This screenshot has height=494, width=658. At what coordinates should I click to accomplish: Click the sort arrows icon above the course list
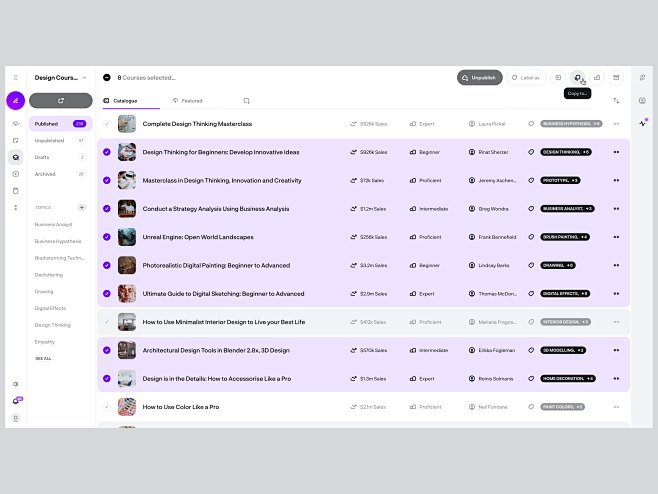click(x=616, y=101)
